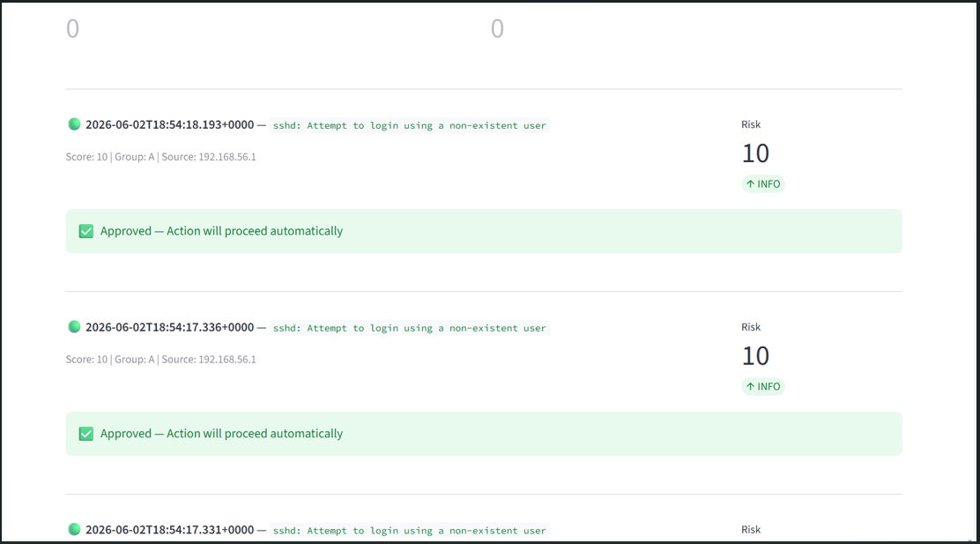The image size is (980, 544).
Task: Click the risk value 10 of the 18:54:17.336 event
Action: coord(755,356)
